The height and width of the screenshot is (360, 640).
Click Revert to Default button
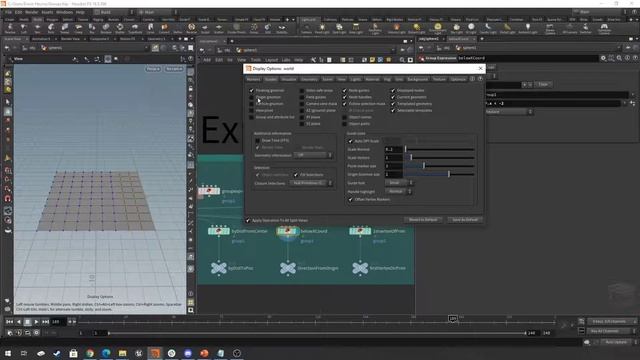423,220
